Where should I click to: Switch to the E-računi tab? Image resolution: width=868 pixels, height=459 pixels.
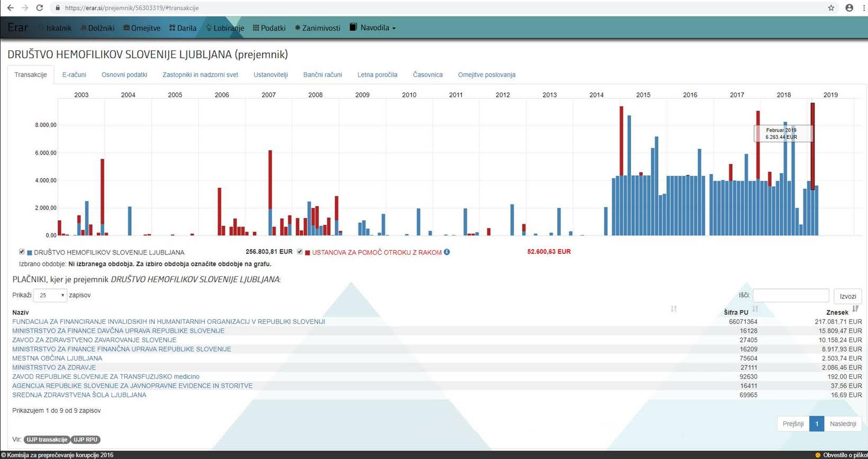pos(74,75)
